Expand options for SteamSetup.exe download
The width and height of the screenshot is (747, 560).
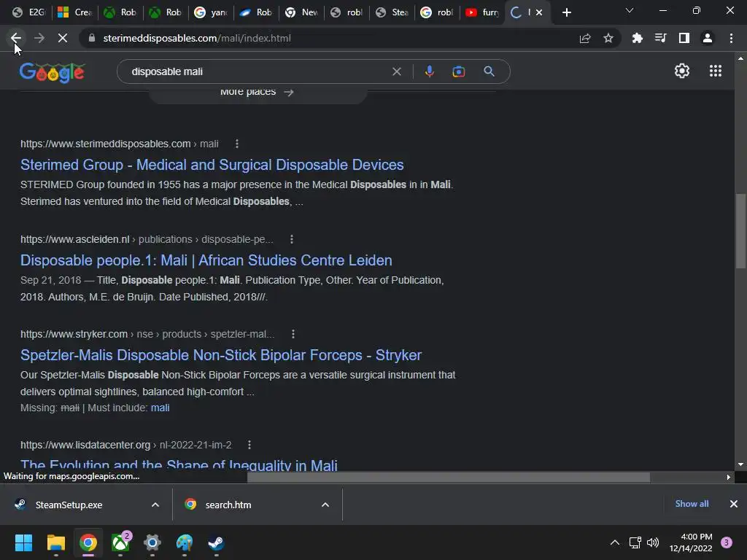[x=155, y=505]
